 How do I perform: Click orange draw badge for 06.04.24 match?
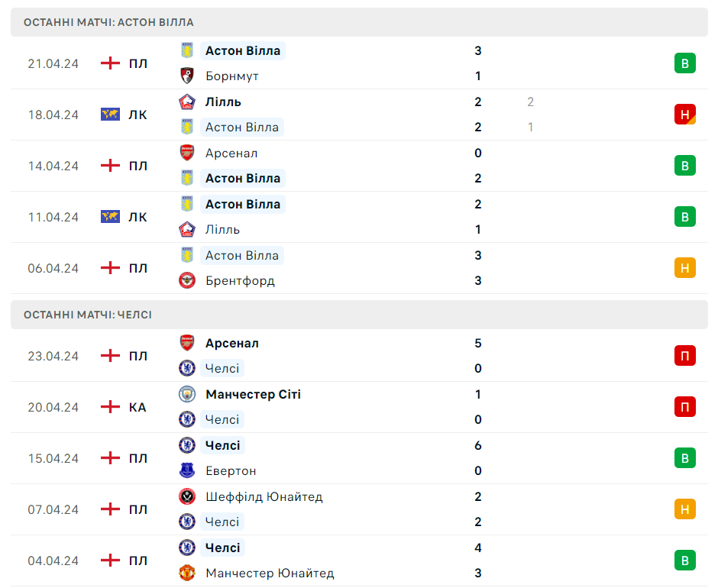pos(684,268)
